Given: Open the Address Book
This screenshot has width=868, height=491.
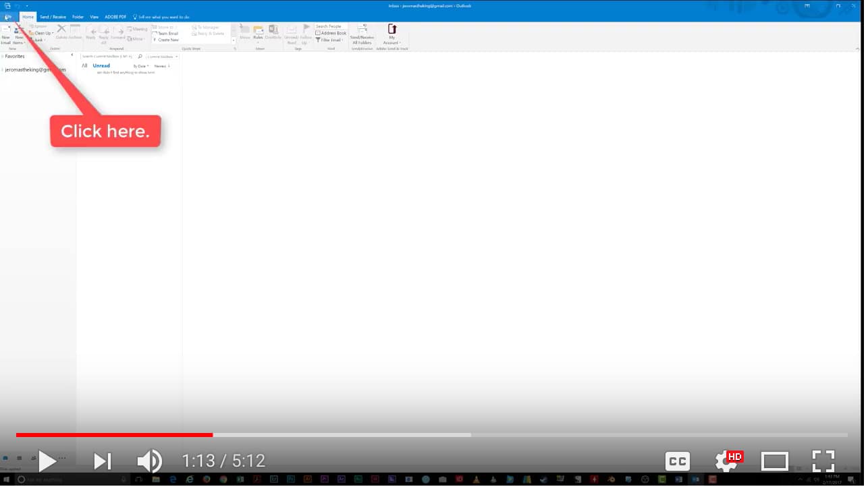Looking at the screenshot, I should pyautogui.click(x=333, y=33).
